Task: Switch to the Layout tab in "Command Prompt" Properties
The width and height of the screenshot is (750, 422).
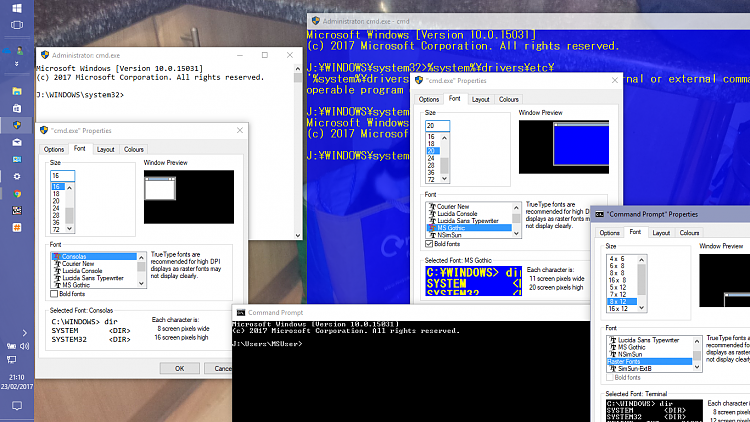Action: point(661,233)
